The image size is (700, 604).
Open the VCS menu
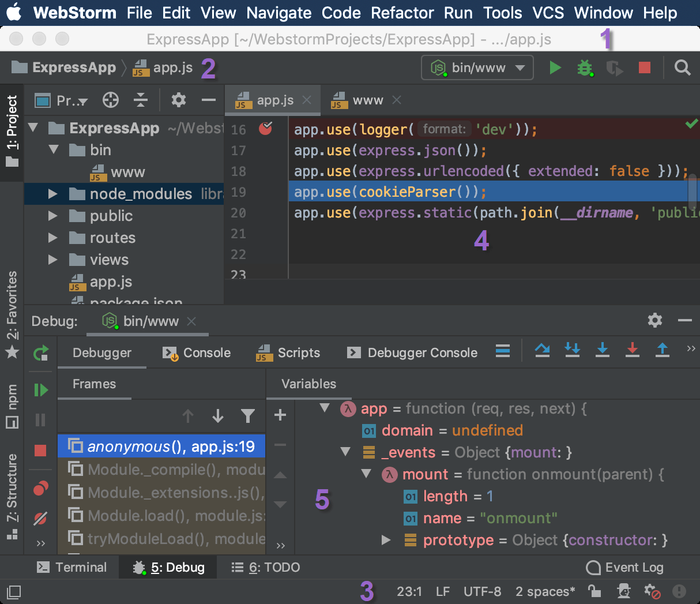click(x=548, y=13)
